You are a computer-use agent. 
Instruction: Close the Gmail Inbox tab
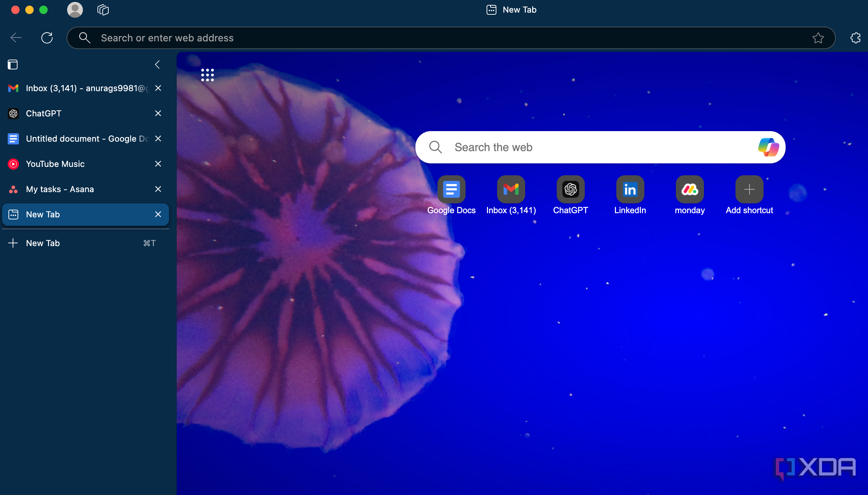coord(158,88)
